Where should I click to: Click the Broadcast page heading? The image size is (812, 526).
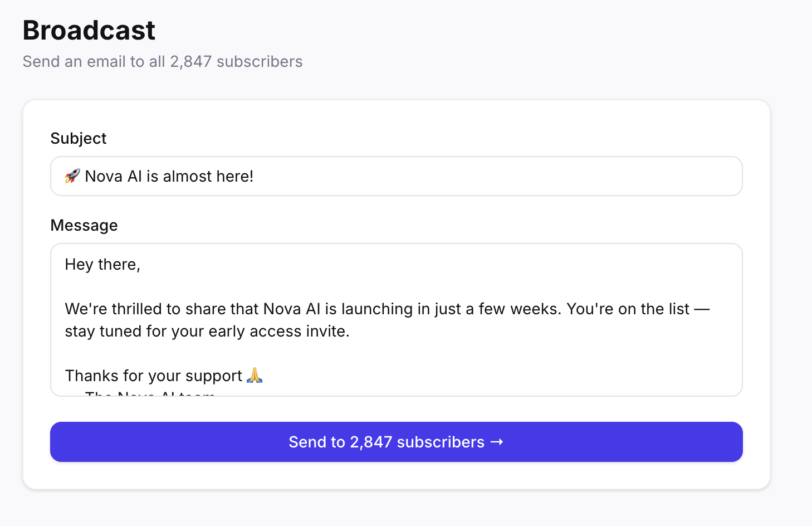pyautogui.click(x=89, y=30)
